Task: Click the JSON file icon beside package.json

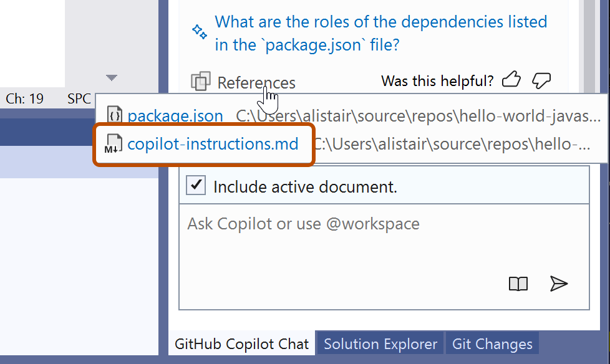Action: pyautogui.click(x=114, y=115)
